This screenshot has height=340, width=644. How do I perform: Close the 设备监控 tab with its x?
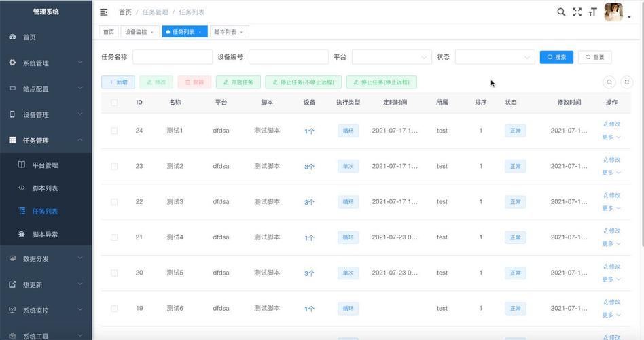click(152, 32)
